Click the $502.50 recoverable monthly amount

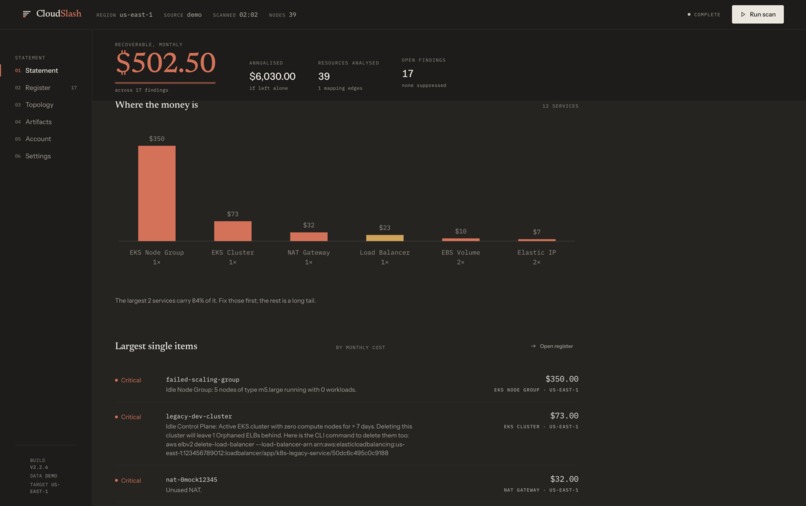tap(166, 63)
